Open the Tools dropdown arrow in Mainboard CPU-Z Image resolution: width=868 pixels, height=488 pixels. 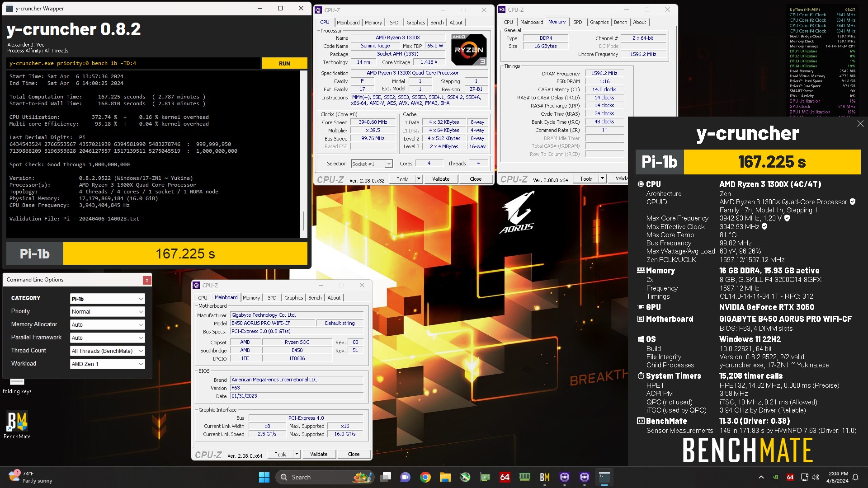(x=297, y=454)
